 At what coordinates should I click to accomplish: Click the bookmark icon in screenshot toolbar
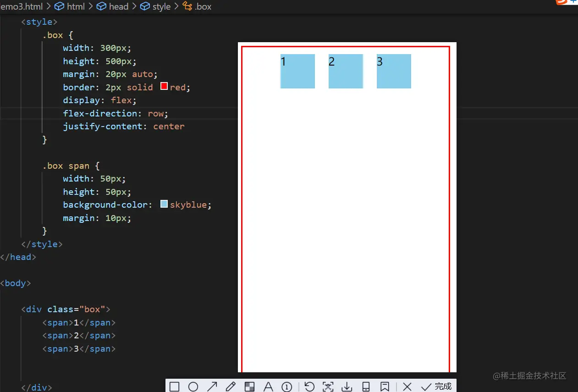(x=385, y=386)
